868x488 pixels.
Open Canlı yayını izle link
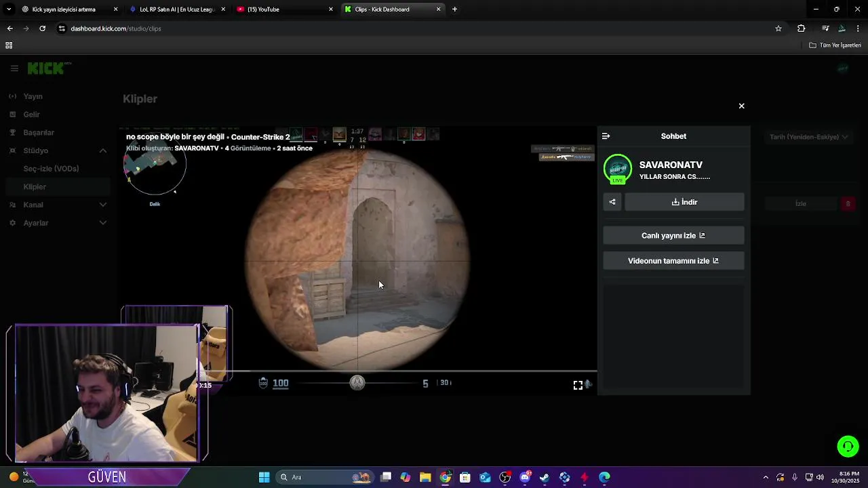[673, 235]
